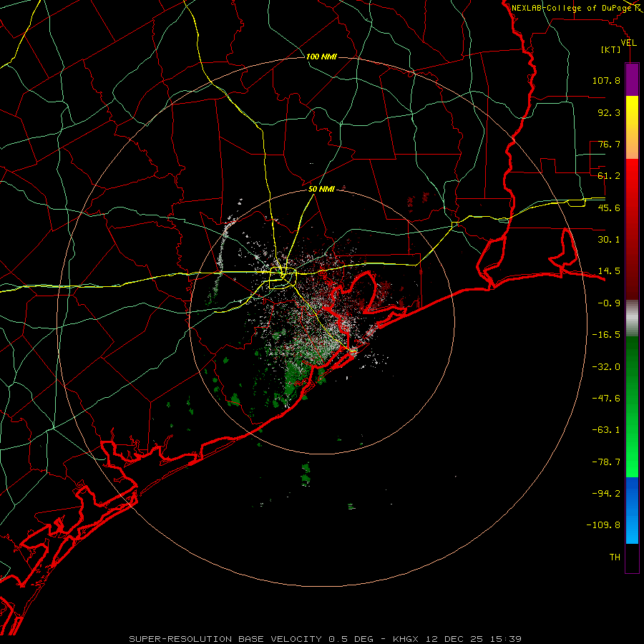Image resolution: width=644 pixels, height=644 pixels.
Task: Select the 14.5 velocity scale value
Action: [x=609, y=271]
